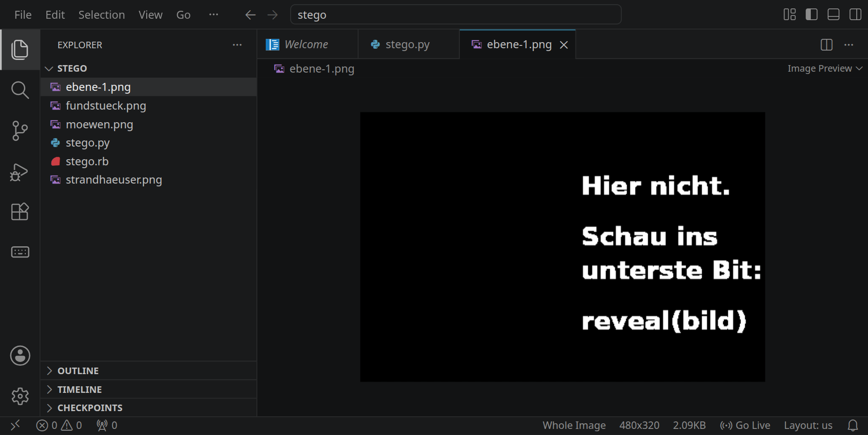Click the ebene-1.png image preview
This screenshot has width=868, height=435.
[562, 247]
